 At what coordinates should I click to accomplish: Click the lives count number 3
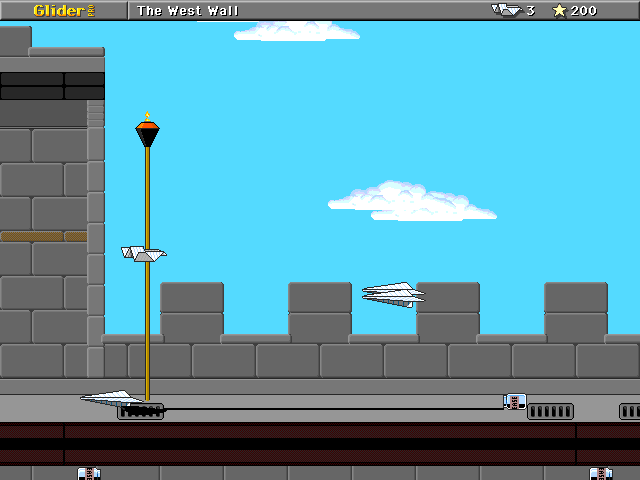531,11
